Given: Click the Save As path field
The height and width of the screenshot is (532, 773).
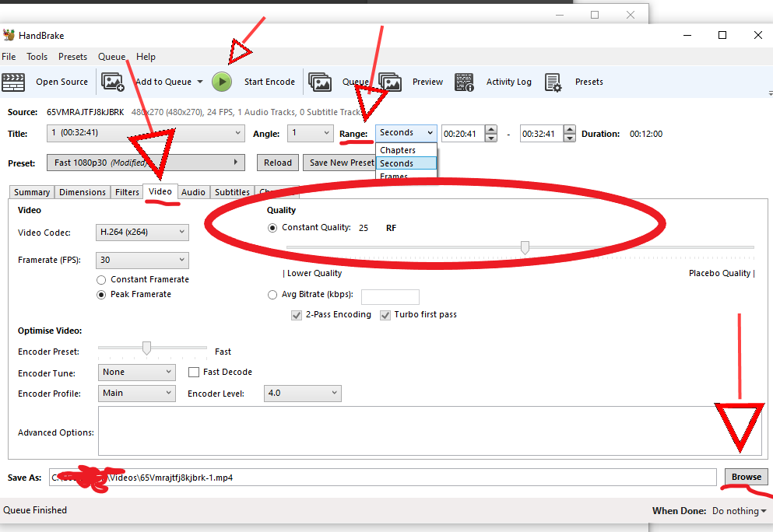Looking at the screenshot, I should click(x=382, y=478).
